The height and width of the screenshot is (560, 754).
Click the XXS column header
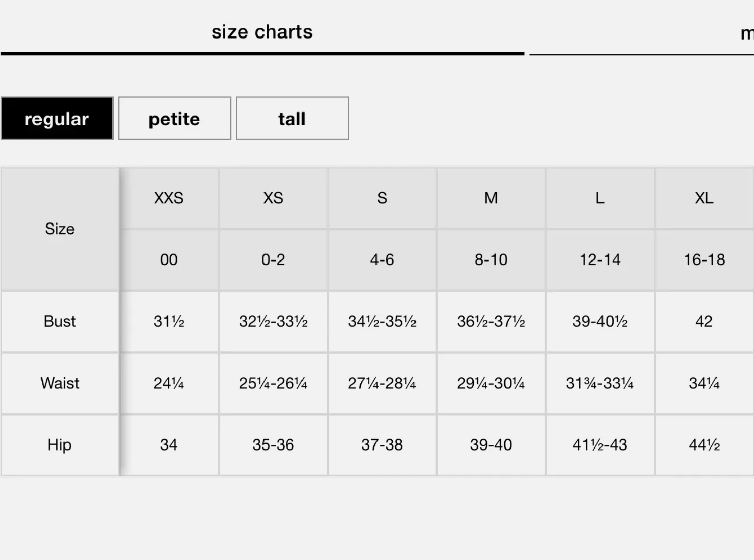click(169, 198)
